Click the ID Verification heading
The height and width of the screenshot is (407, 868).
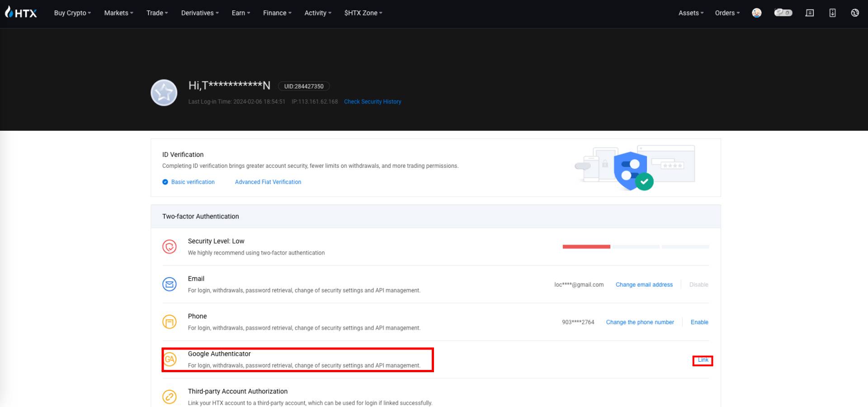pos(183,155)
